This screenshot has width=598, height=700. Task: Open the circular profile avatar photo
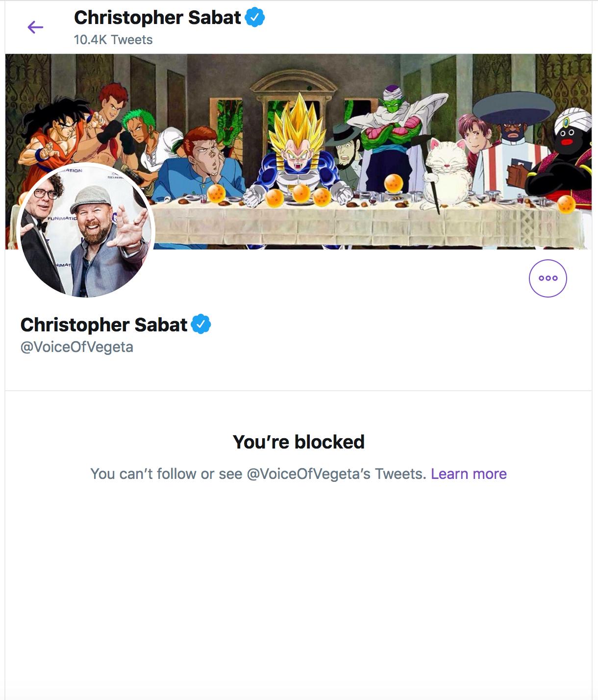point(86,230)
